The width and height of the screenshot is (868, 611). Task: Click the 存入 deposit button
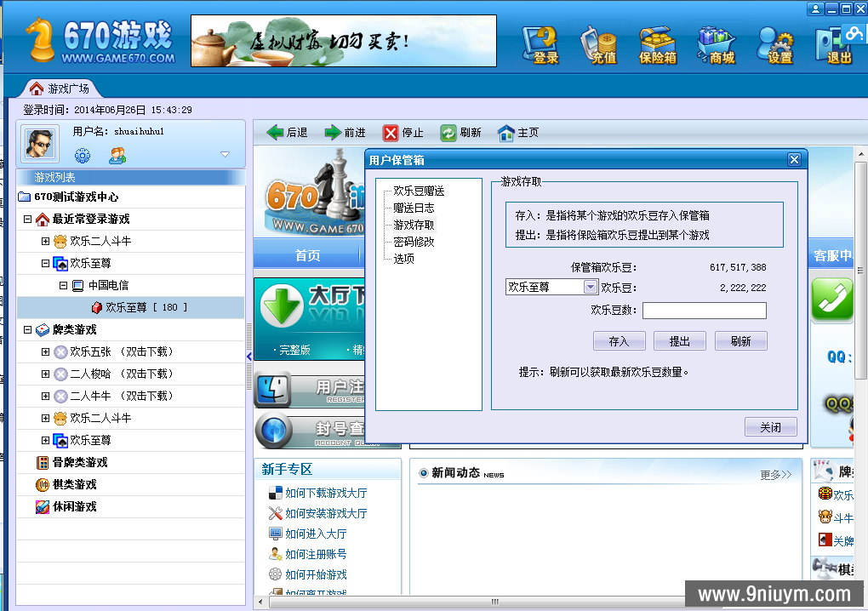click(x=619, y=341)
